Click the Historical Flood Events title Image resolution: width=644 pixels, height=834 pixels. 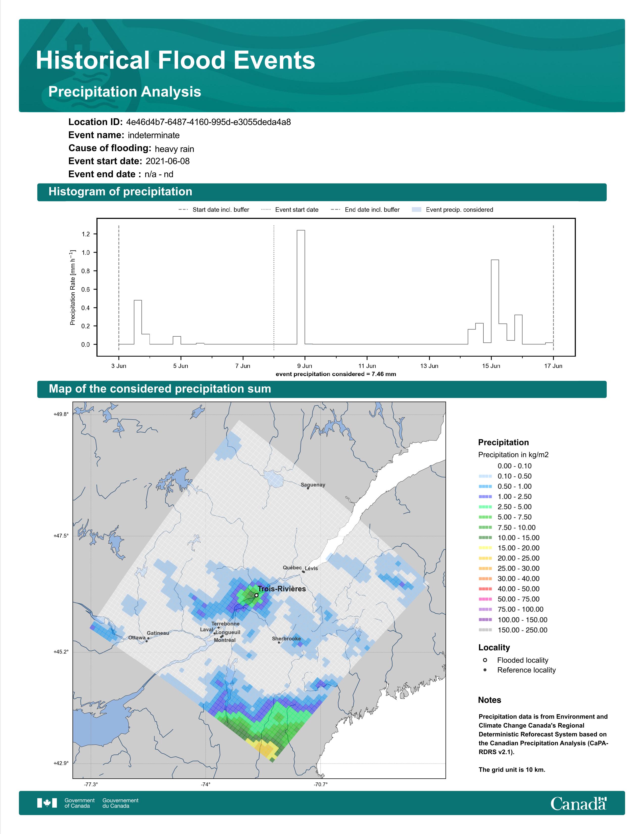[176, 60]
